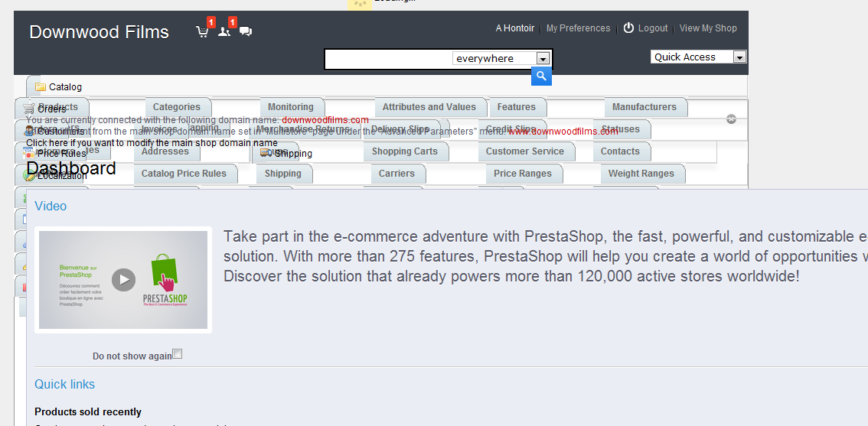Click the Orders cart icon in menu
This screenshot has height=426, width=868.
(x=29, y=109)
